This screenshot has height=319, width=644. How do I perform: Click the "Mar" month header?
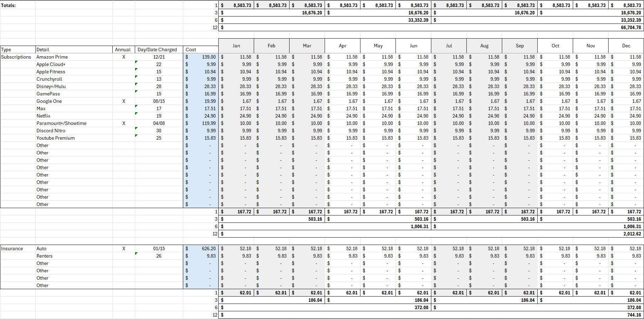click(307, 46)
